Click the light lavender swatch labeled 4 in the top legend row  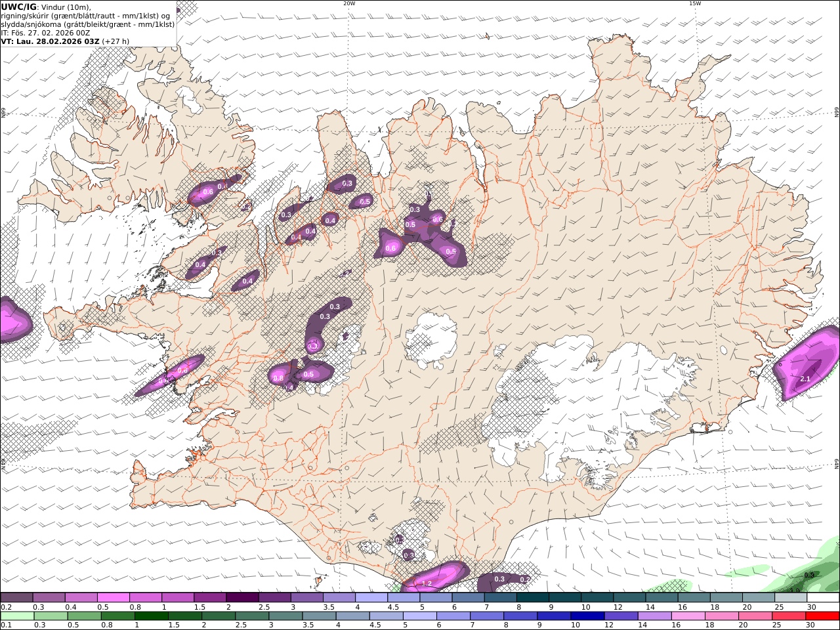pos(371,597)
